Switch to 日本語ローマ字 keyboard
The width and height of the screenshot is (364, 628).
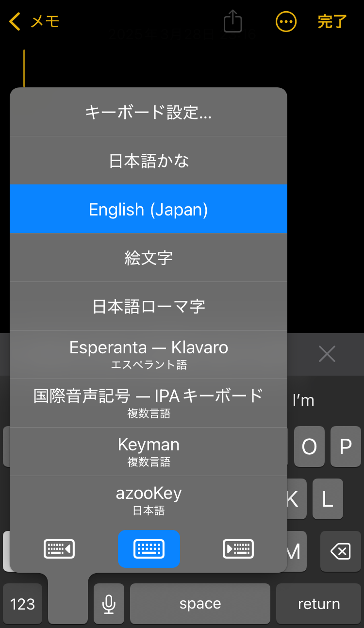click(149, 306)
